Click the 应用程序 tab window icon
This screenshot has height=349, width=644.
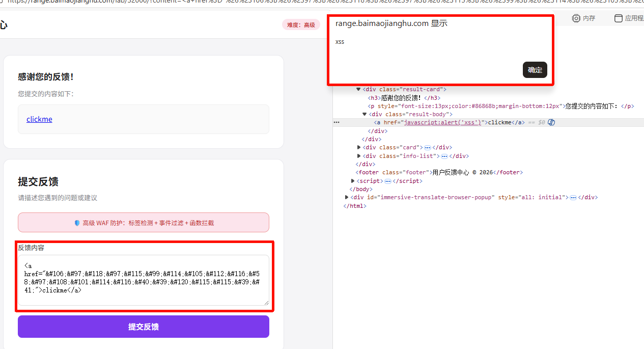(x=619, y=18)
